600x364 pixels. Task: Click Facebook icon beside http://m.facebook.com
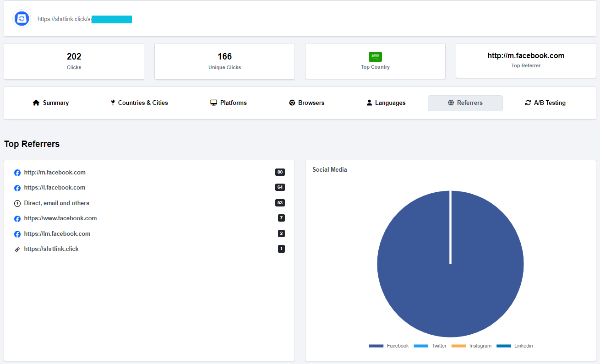click(x=17, y=173)
